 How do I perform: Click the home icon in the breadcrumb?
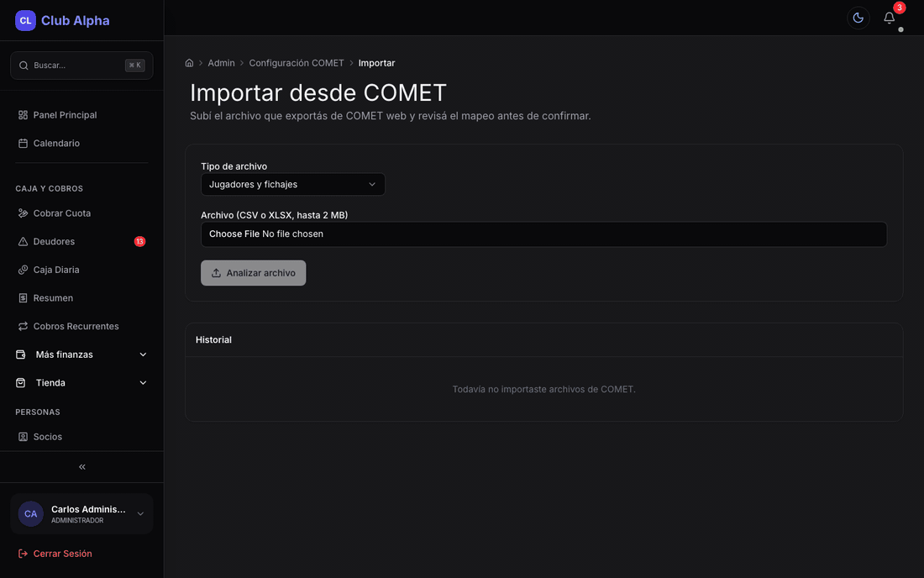(x=189, y=63)
